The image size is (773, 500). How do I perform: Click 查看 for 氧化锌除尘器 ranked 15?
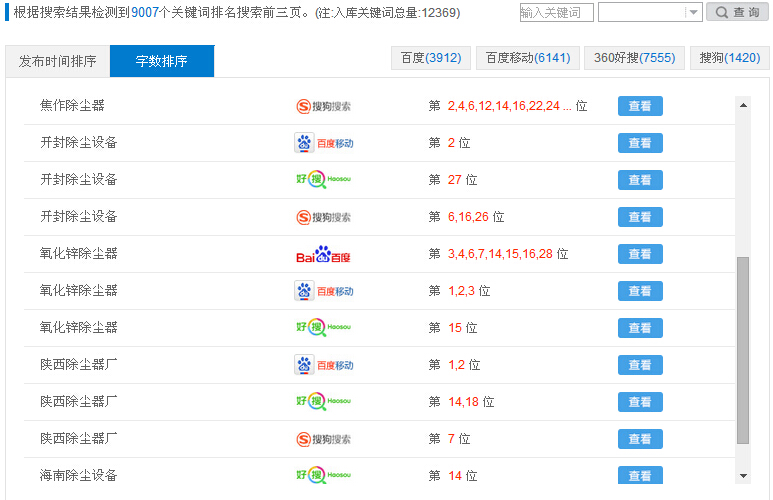pyautogui.click(x=640, y=328)
